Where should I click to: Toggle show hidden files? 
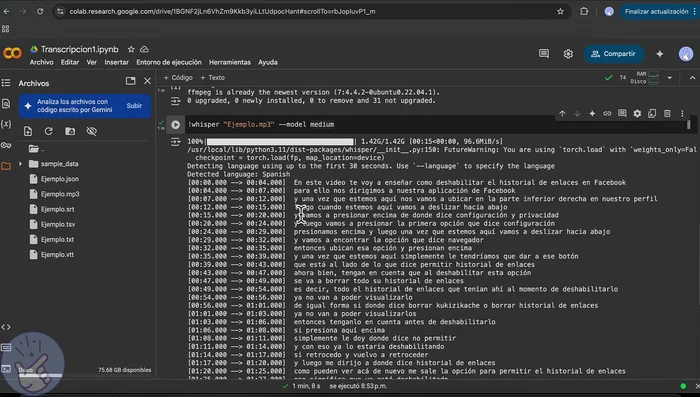coord(92,131)
